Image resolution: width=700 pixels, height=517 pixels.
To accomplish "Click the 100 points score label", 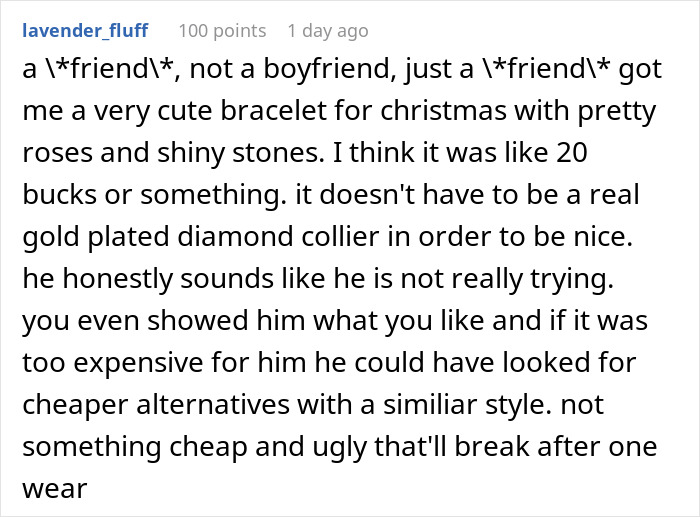I will (x=222, y=31).
